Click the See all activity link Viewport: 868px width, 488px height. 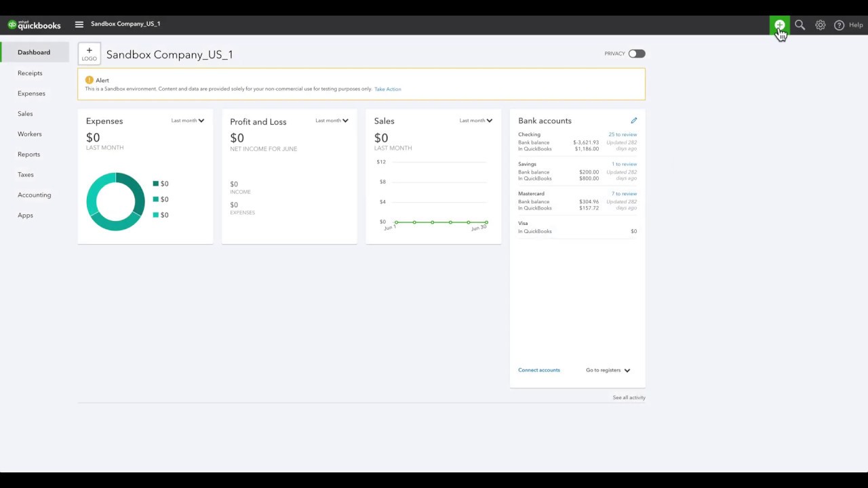coord(629,398)
